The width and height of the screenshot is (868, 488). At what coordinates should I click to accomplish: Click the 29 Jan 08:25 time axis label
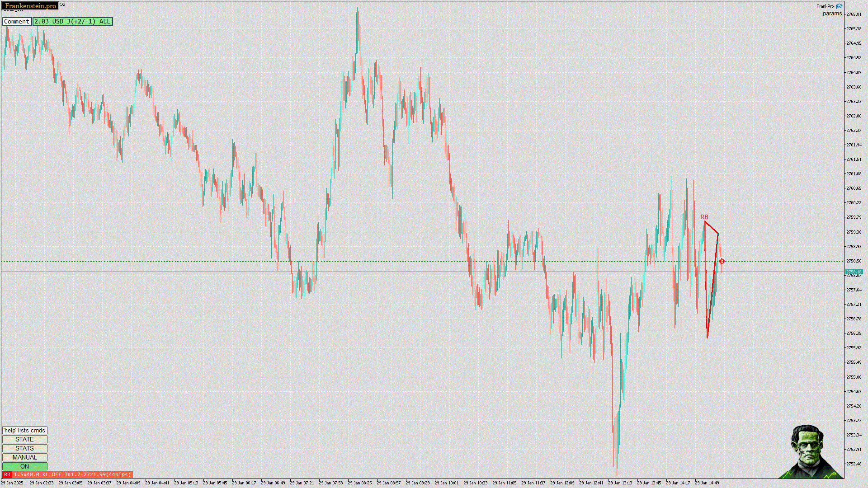tap(360, 483)
